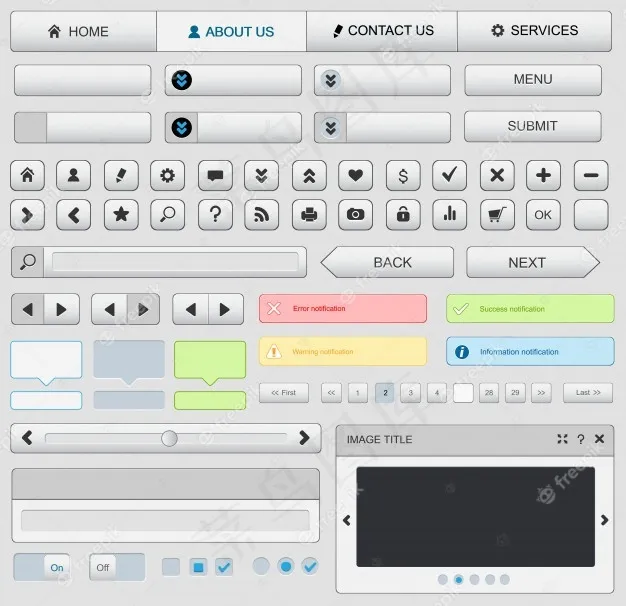The image size is (626, 606).
Task: Click the double chevron up icon button
Action: coord(309,176)
